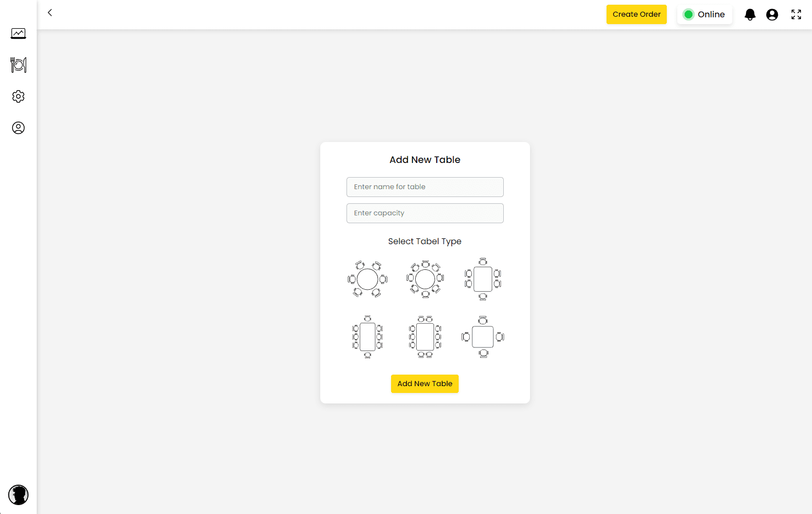Focus the 'Enter name for table' field
Screen dimensions: 812x514
[x=425, y=187]
